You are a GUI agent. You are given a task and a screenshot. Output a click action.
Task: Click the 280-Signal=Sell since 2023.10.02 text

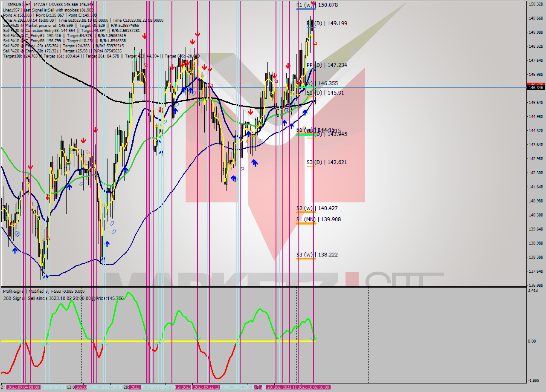(63, 298)
